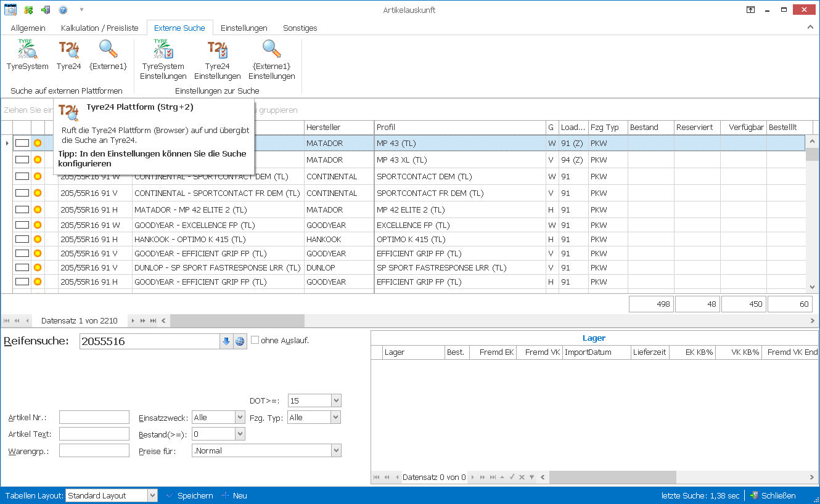Launch the TyreSystem external platform search
The height and width of the screenshot is (504, 820).
[27, 55]
